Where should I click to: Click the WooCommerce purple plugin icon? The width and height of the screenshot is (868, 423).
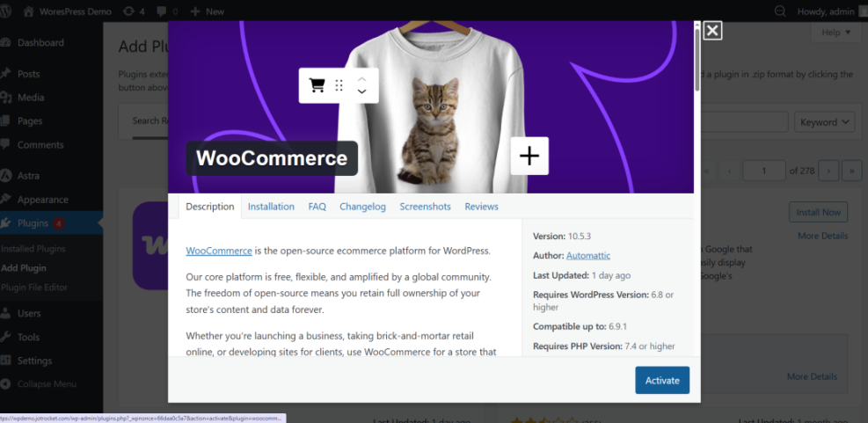click(x=150, y=245)
